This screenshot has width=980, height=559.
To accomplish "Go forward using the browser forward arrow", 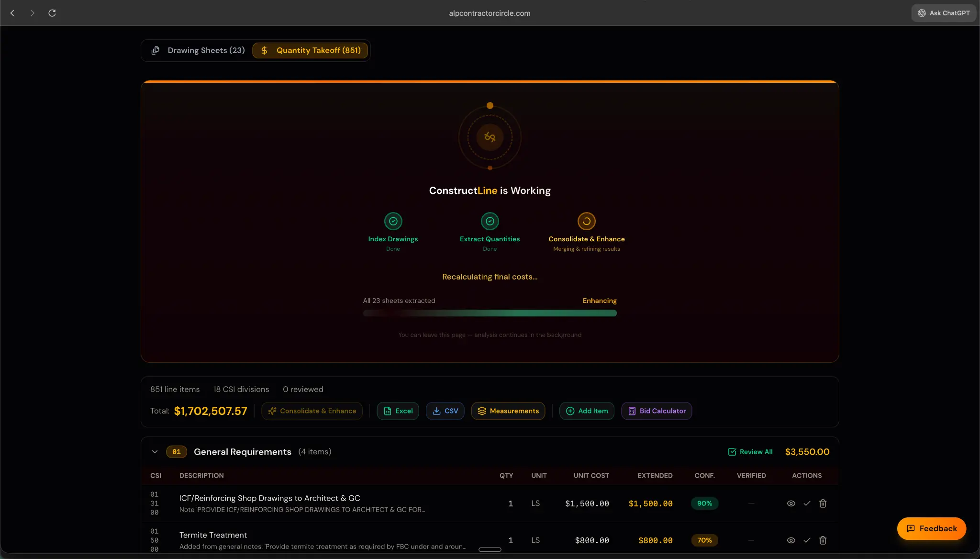I will click(32, 13).
